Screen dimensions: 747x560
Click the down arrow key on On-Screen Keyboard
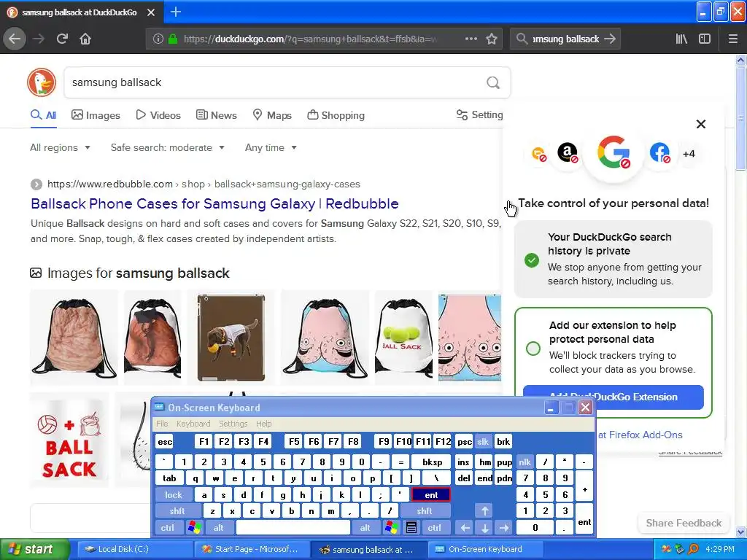click(x=485, y=528)
